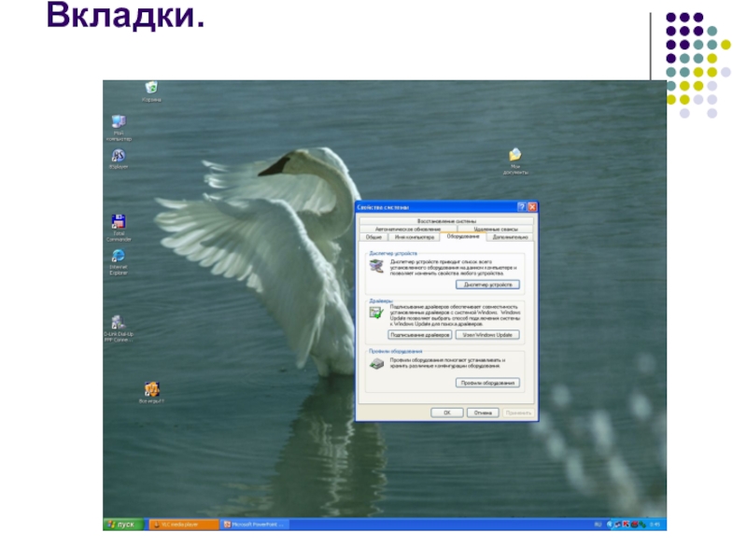Click the help question mark button in dialog
This screenshot has width=747, height=560.
[522, 206]
